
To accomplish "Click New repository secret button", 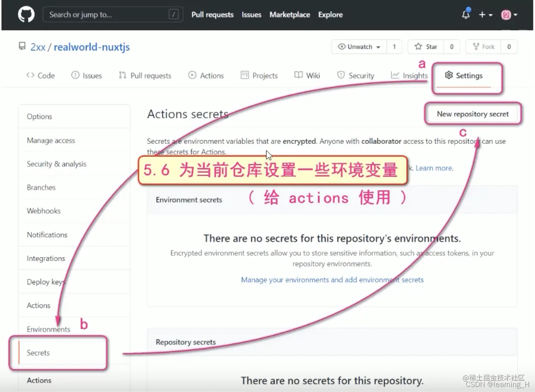I will (473, 114).
